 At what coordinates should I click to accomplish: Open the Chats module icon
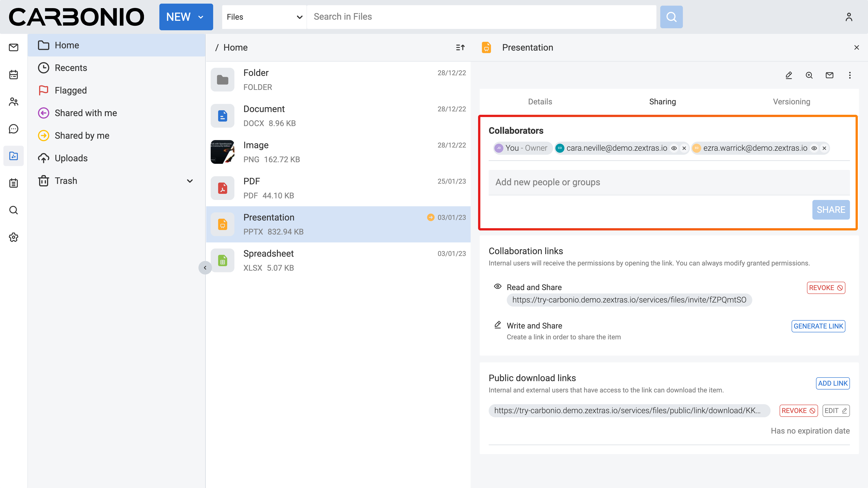(14, 129)
